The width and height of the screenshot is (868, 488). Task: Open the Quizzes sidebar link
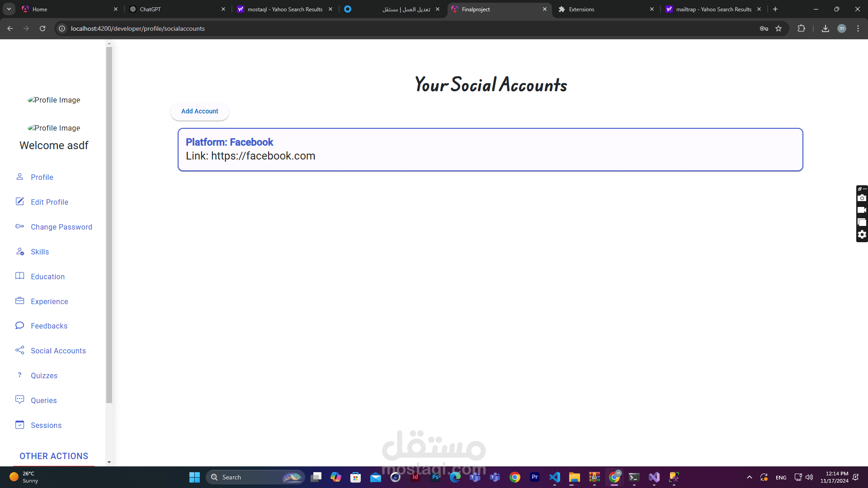pyautogui.click(x=44, y=375)
